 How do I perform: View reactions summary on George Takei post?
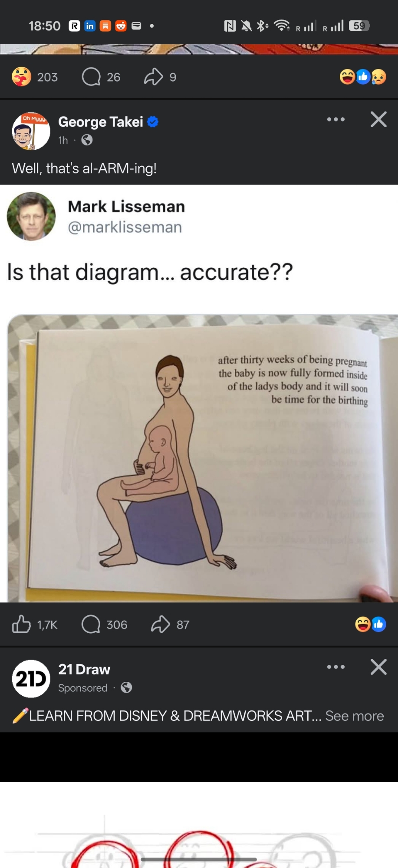pyautogui.click(x=370, y=625)
